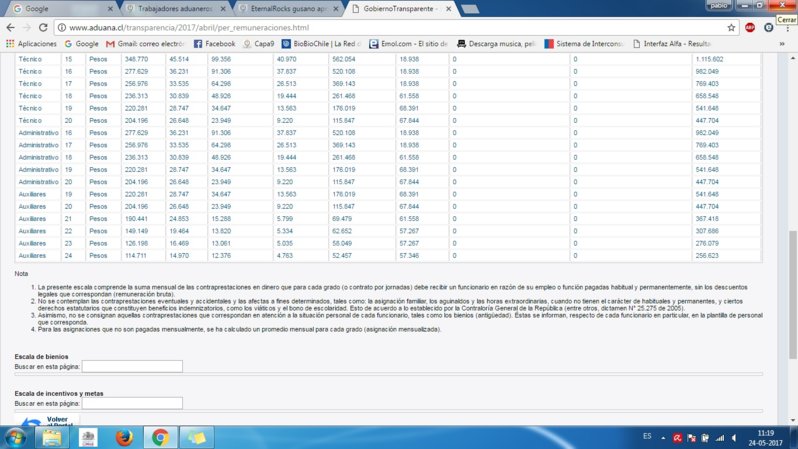798x449 pixels.
Task: Click the address bar URL
Action: click(x=189, y=28)
